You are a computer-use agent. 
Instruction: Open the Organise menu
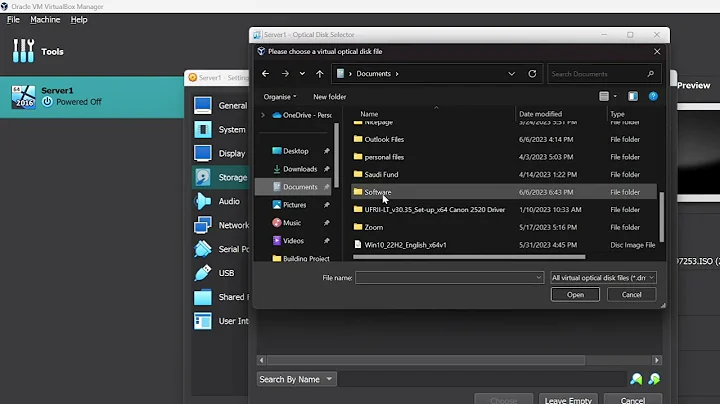tap(280, 97)
